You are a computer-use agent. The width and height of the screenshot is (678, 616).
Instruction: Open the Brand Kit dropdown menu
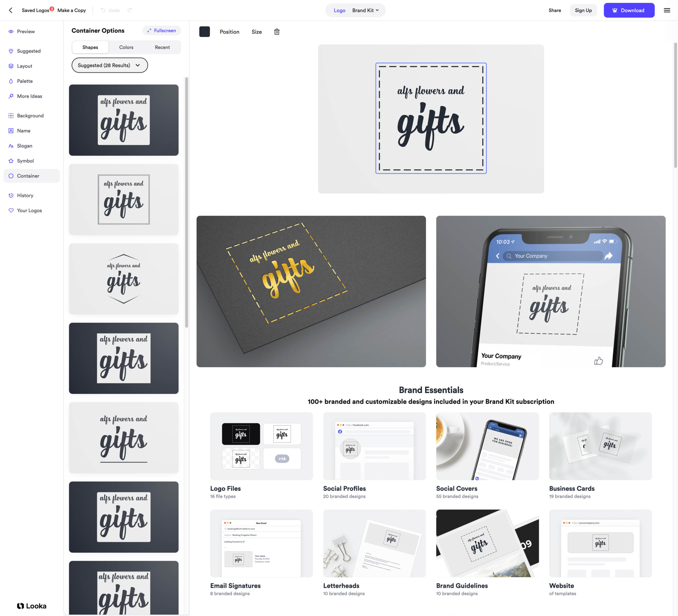coord(365,10)
